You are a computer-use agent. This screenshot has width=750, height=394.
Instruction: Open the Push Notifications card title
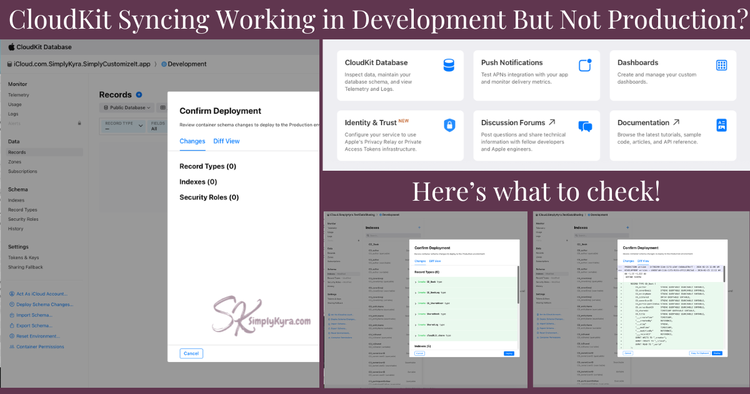(512, 63)
